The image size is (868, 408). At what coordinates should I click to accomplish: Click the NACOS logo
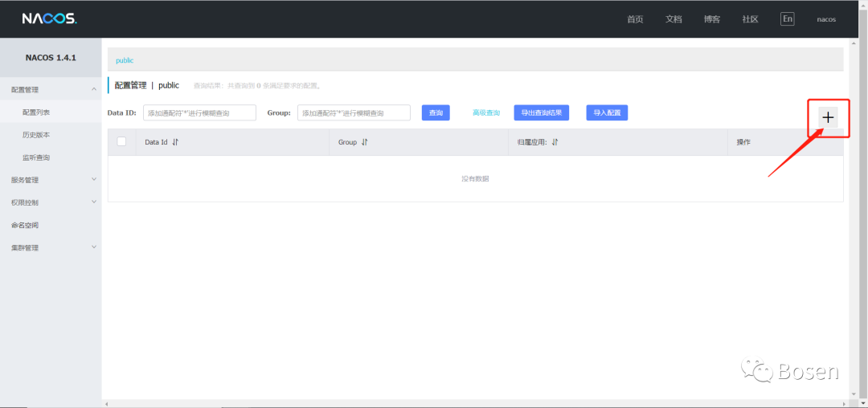click(x=49, y=18)
